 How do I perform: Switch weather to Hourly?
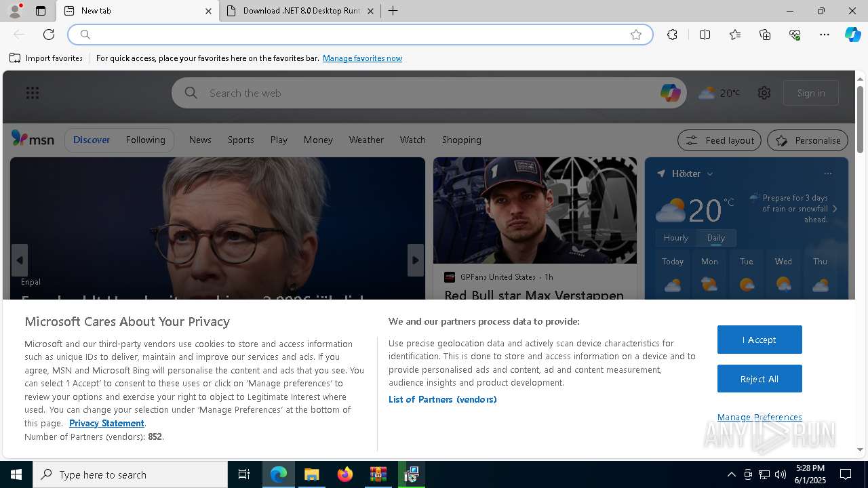point(675,238)
